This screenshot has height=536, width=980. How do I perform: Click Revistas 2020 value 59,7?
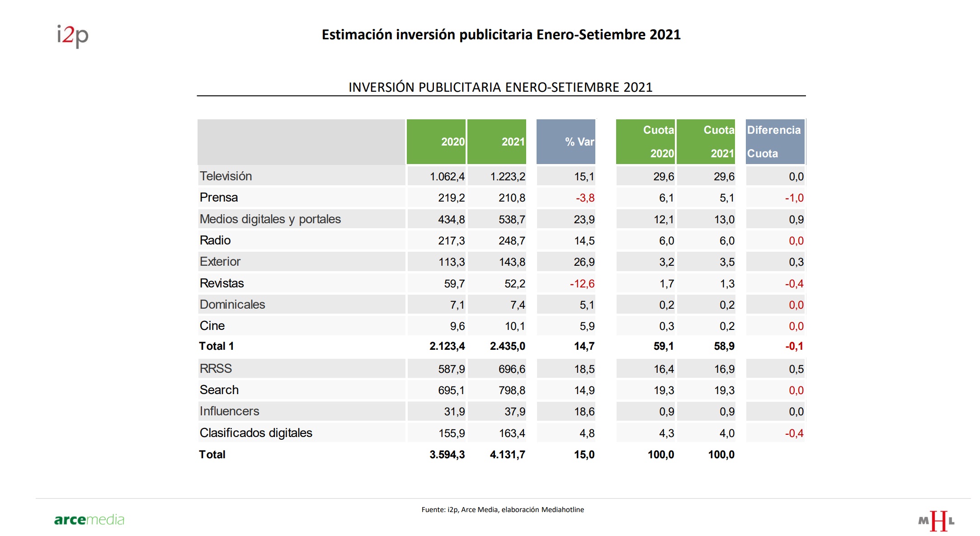(x=454, y=284)
